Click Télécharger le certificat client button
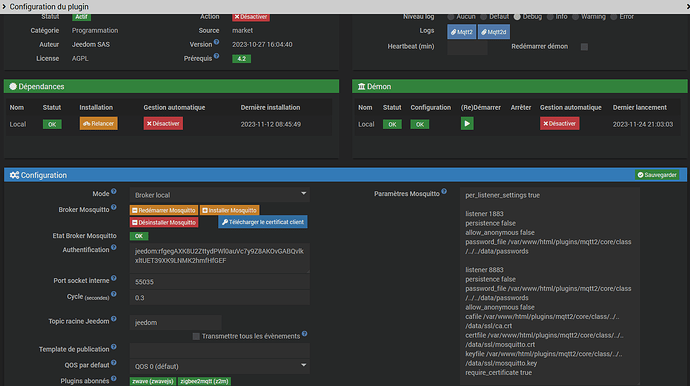 click(x=263, y=222)
